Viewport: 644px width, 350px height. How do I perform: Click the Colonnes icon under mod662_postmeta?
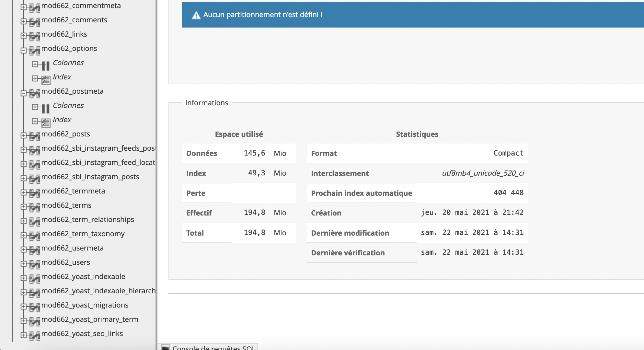tap(46, 108)
